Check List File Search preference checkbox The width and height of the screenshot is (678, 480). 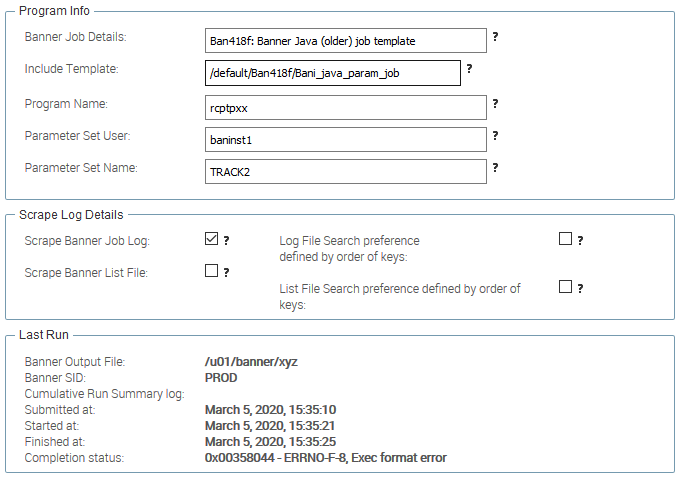click(x=565, y=287)
